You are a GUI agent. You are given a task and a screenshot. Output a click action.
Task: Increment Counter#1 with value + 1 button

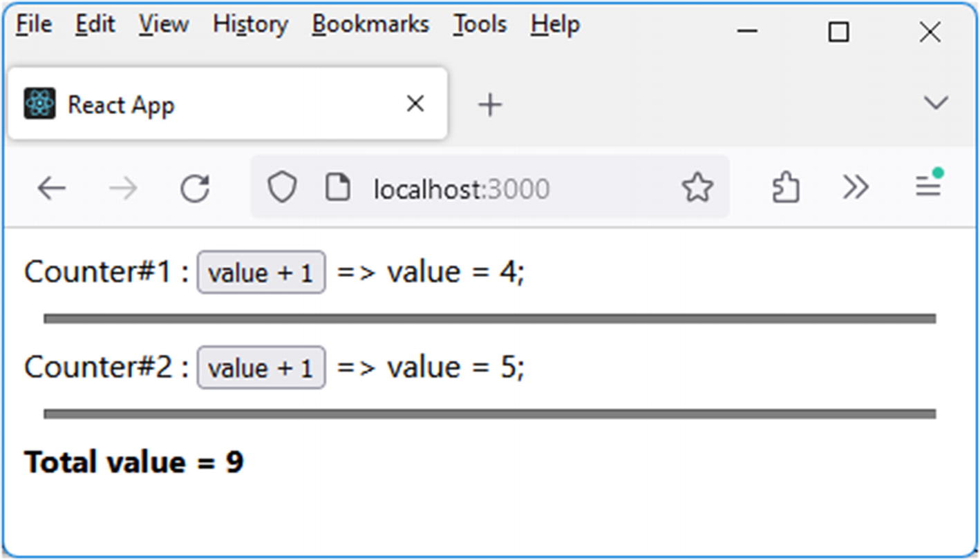261,273
